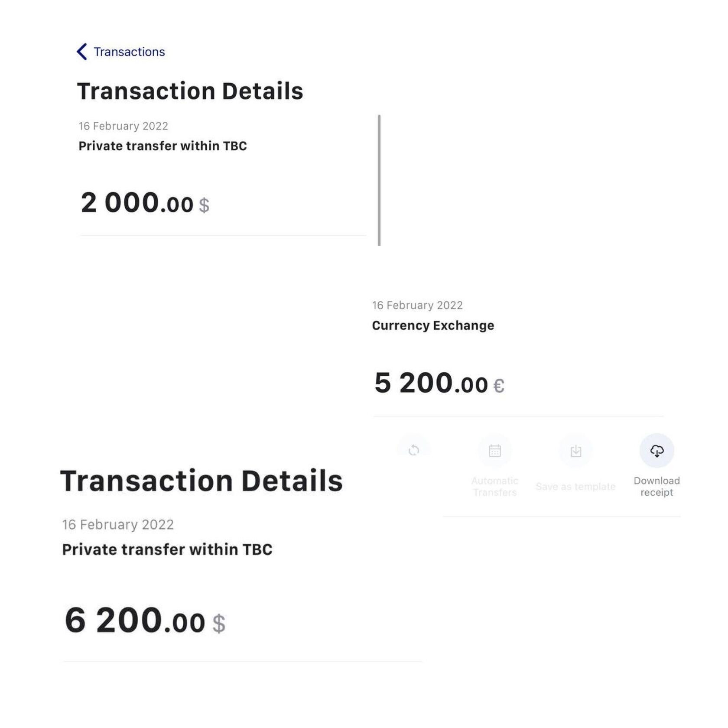Select the Save as template label
Viewport: 728px width, 728px height.
[575, 487]
